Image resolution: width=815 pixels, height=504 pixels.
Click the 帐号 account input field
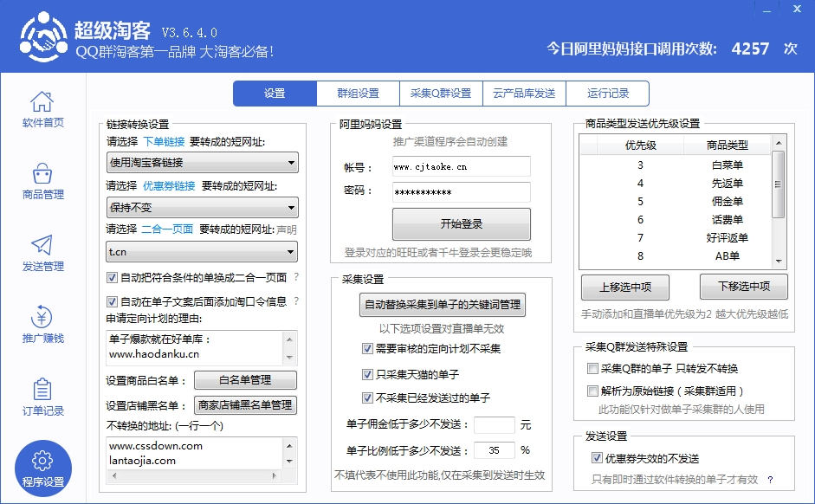(461, 166)
